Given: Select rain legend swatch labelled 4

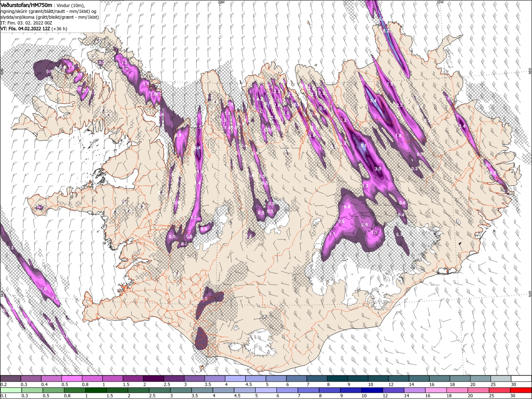Looking at the screenshot, I should tap(224, 390).
